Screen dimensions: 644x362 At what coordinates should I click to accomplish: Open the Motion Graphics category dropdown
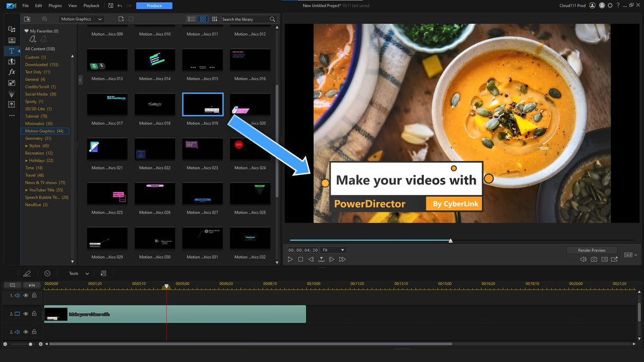[x=81, y=19]
